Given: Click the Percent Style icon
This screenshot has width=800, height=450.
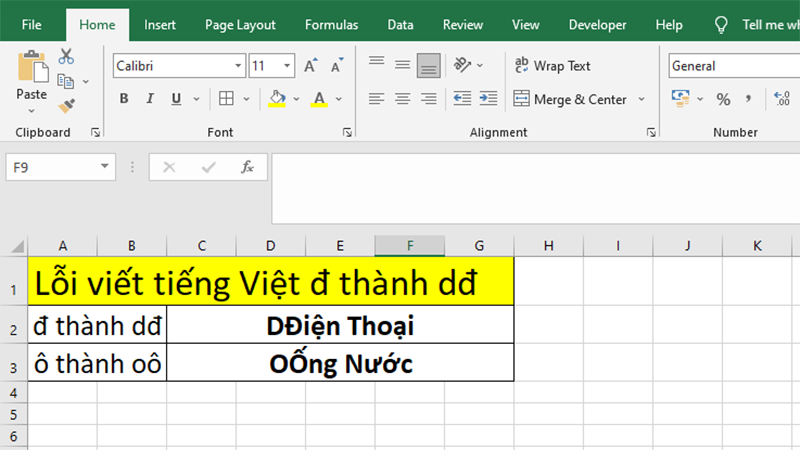Looking at the screenshot, I should (x=722, y=99).
